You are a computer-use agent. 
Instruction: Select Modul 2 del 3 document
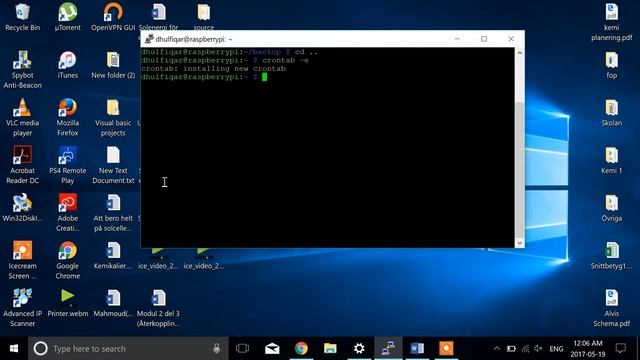tap(158, 308)
